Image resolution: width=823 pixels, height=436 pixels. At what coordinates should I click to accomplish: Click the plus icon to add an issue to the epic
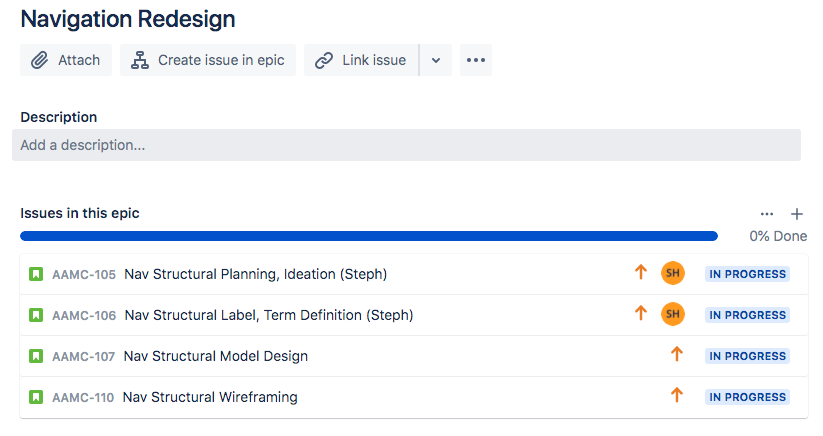coord(797,214)
